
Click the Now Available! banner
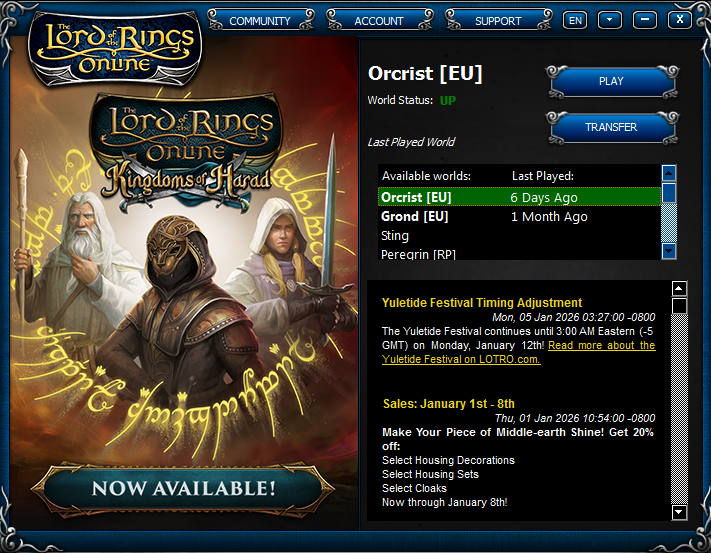183,489
